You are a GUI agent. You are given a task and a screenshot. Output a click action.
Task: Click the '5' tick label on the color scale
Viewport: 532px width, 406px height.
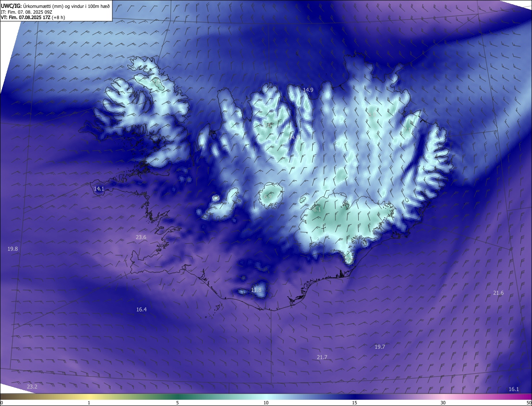click(x=177, y=403)
